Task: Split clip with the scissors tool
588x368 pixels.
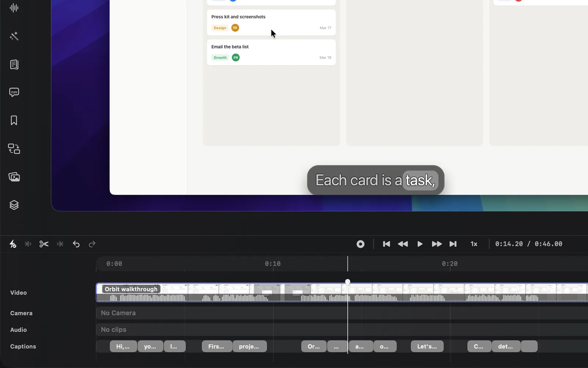Action: (x=44, y=244)
